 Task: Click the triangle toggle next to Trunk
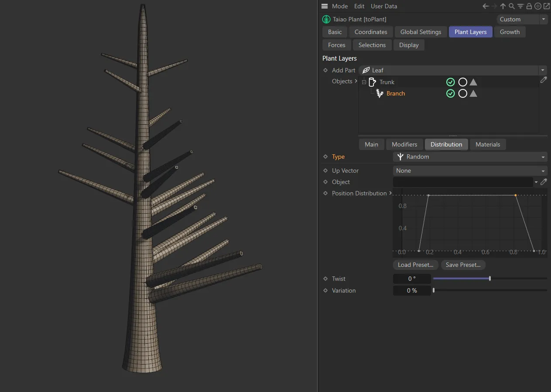pos(473,82)
